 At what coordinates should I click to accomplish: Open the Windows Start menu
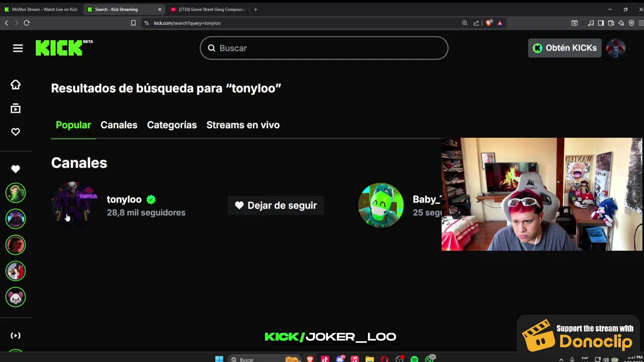coord(219,359)
